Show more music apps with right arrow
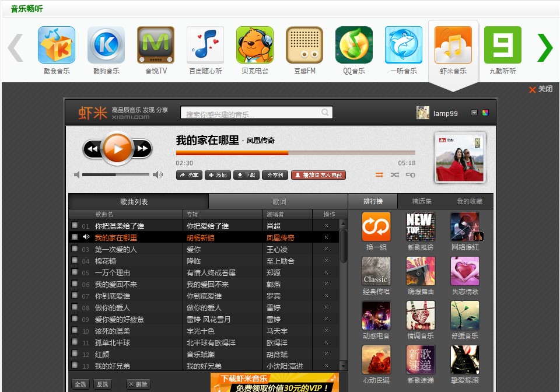Image resolution: width=560 pixels, height=392 pixels. pos(545,47)
